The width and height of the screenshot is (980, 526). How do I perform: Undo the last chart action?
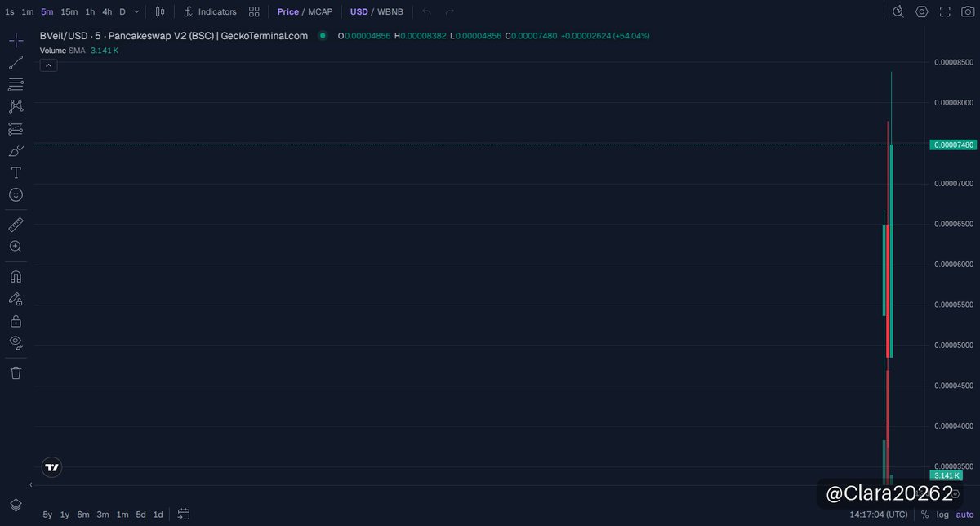pyautogui.click(x=426, y=11)
